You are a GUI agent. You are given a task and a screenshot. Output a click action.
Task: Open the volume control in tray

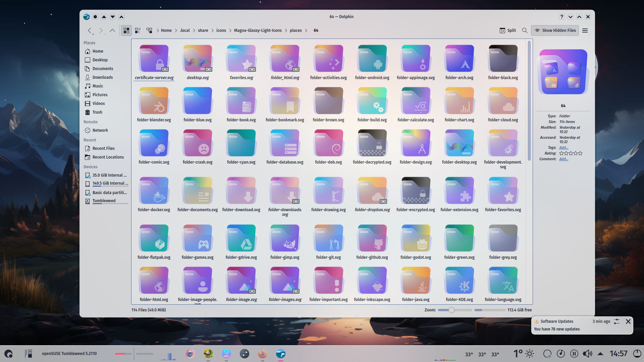pyautogui.click(x=587, y=354)
